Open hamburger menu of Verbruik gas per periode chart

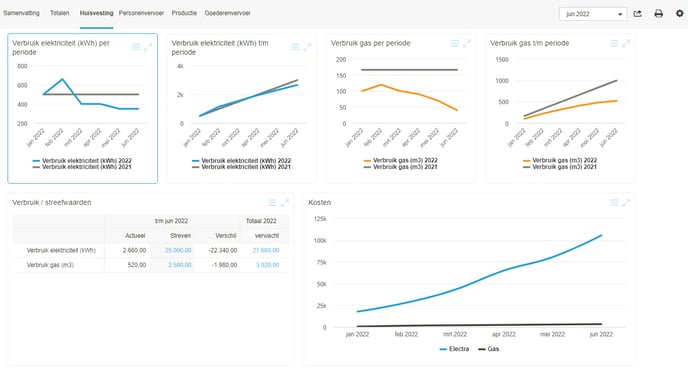pos(455,43)
